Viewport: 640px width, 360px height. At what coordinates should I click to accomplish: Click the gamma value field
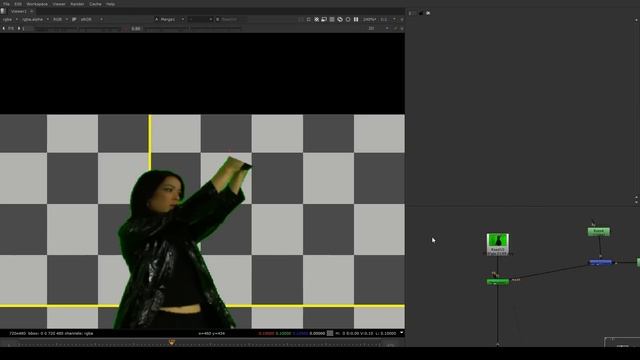(x=136, y=29)
